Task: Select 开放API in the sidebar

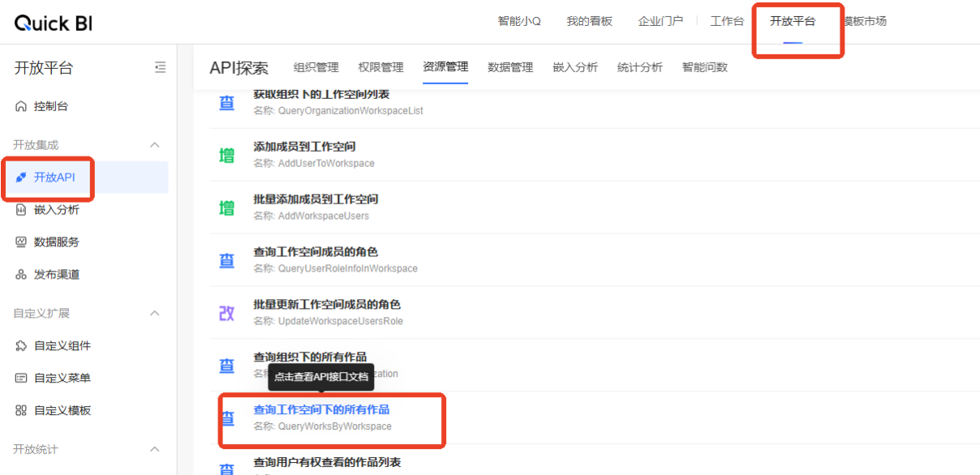Action: (54, 177)
